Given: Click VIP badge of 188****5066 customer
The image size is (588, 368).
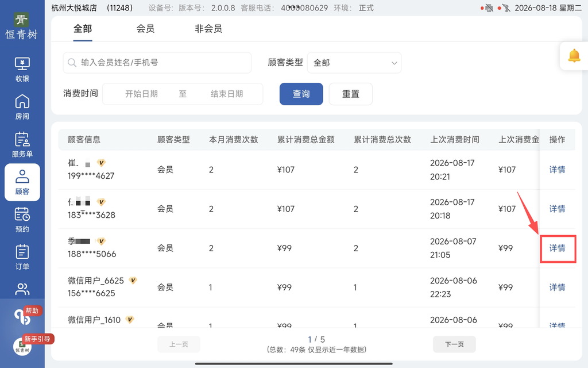Looking at the screenshot, I should [101, 241].
